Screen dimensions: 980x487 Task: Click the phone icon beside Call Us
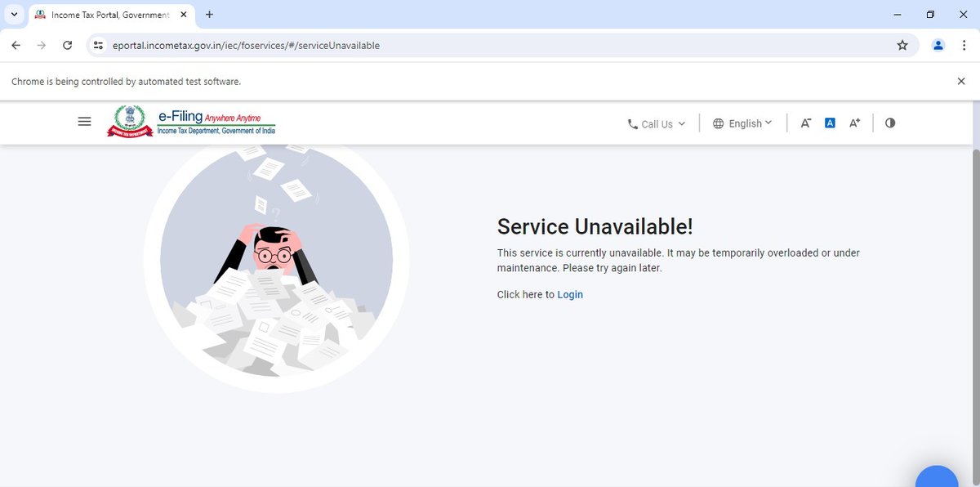(633, 124)
